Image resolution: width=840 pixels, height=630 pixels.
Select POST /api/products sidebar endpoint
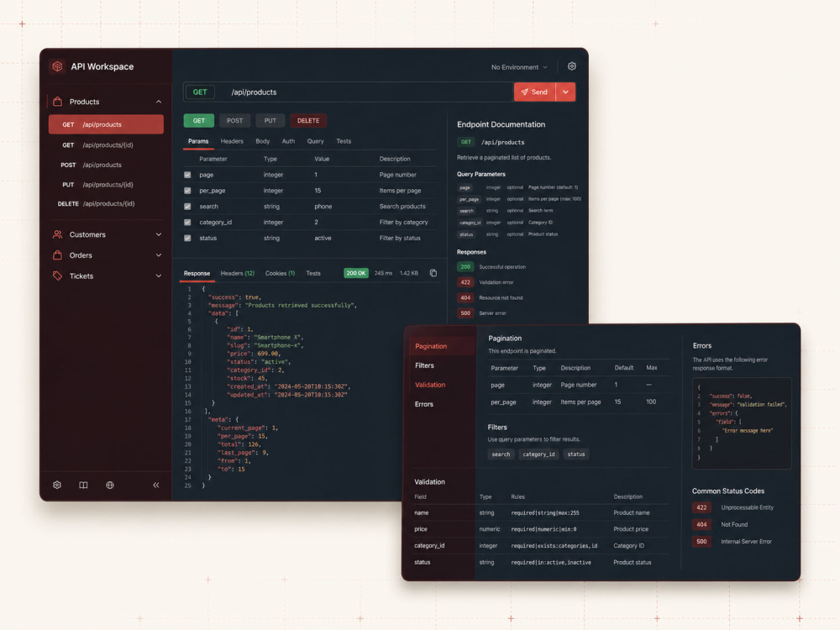pyautogui.click(x=106, y=165)
